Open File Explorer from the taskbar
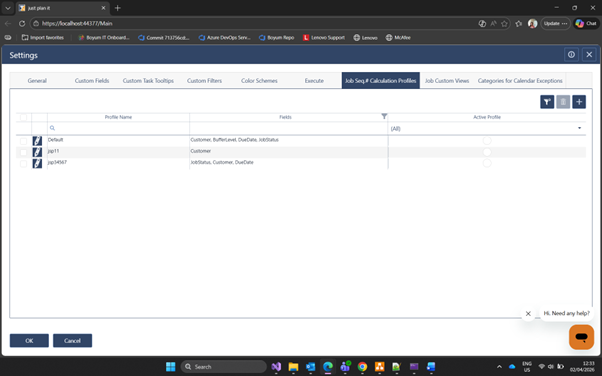This screenshot has width=602, height=376. pos(293,366)
